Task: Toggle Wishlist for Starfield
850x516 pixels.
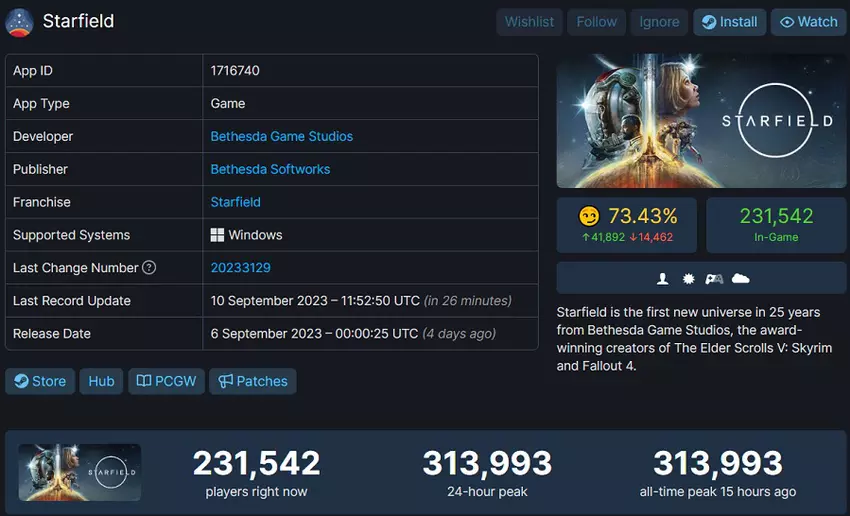Action: pos(529,22)
